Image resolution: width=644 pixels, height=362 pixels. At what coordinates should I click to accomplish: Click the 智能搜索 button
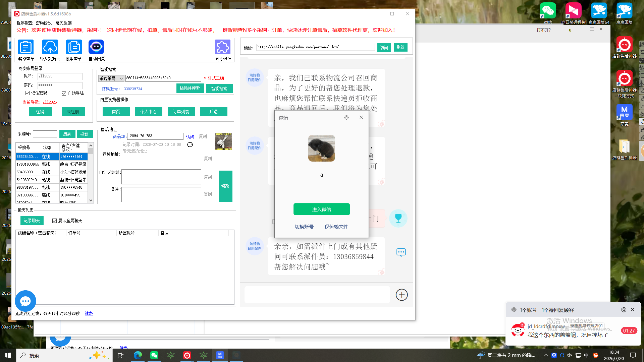coord(219,88)
